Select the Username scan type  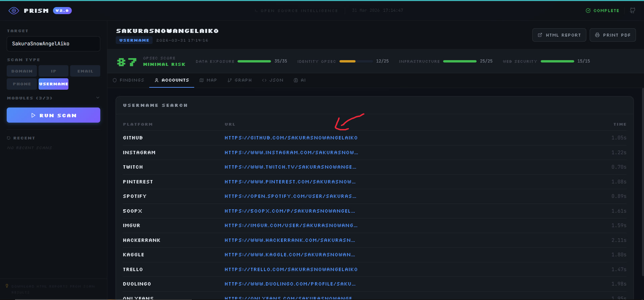coord(54,84)
